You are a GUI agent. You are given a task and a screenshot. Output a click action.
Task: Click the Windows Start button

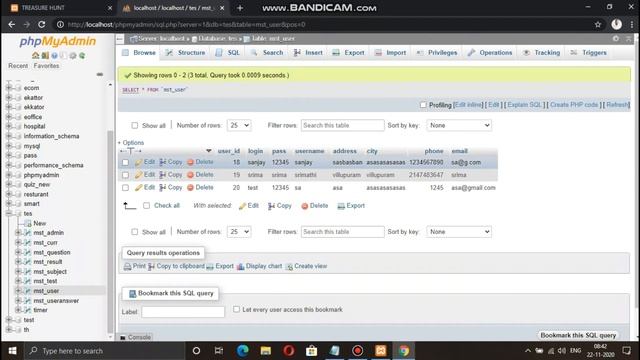[x=12, y=351]
